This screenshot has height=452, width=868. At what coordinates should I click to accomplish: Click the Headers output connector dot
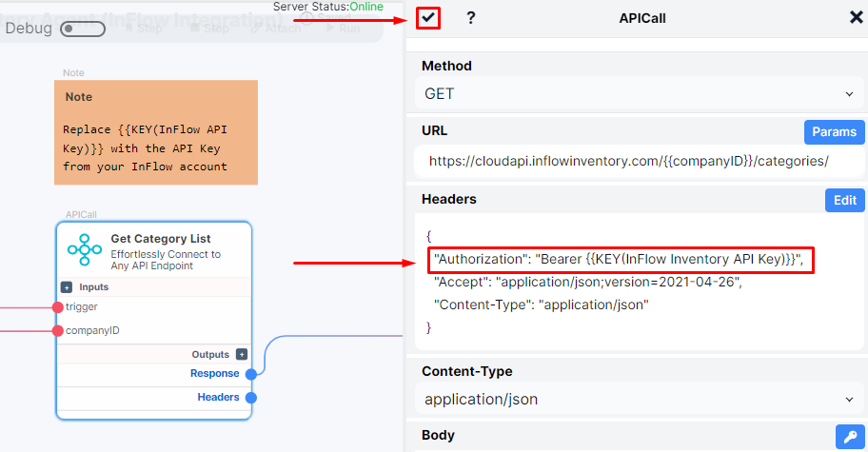(x=250, y=397)
